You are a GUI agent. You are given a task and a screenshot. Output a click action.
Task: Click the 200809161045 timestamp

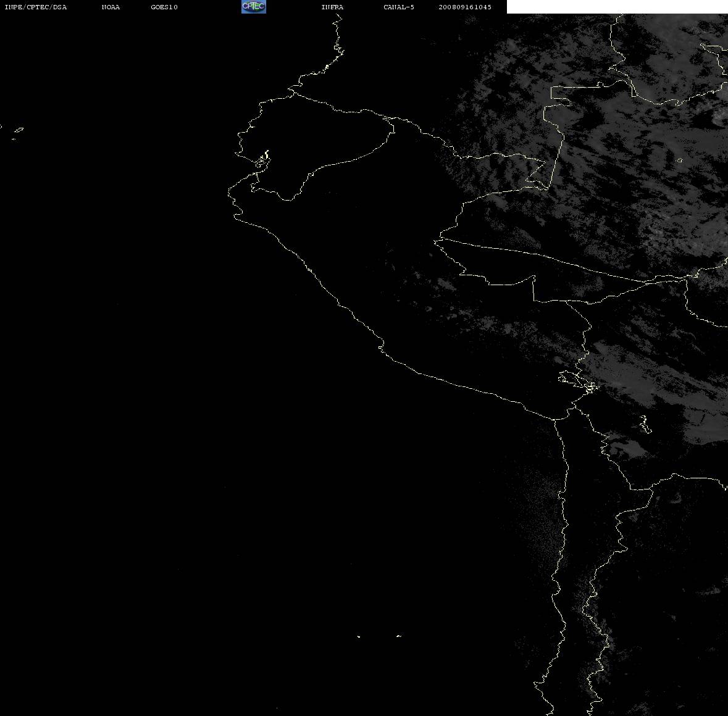[465, 7]
